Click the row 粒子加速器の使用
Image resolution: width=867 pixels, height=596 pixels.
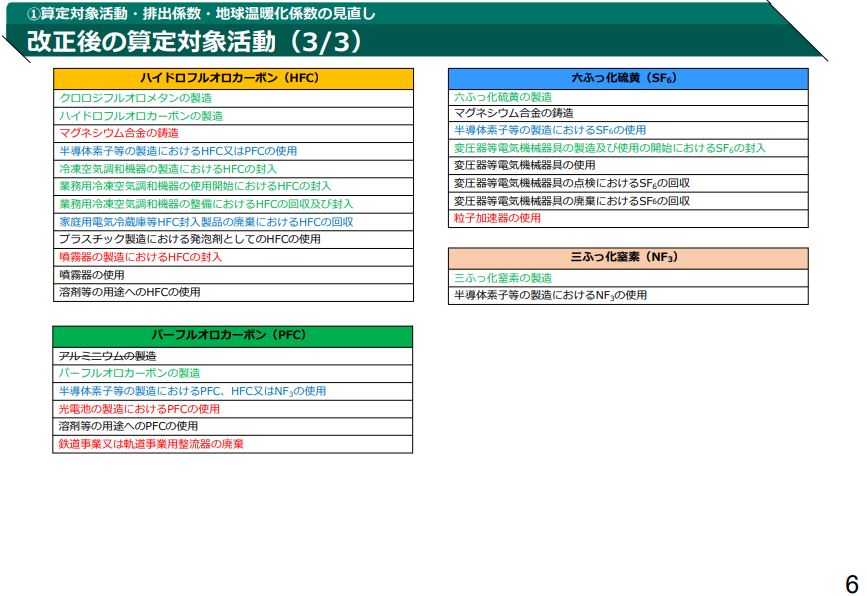628,218
